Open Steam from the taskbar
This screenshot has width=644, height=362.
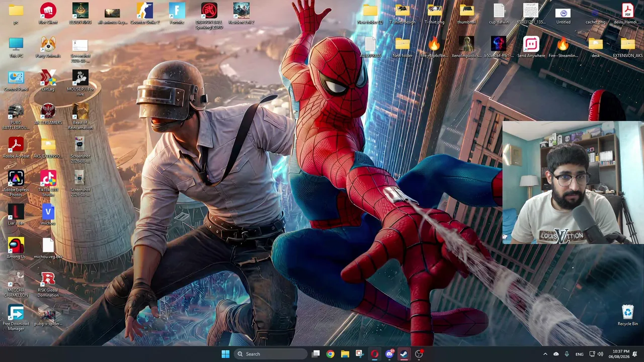pos(404,354)
